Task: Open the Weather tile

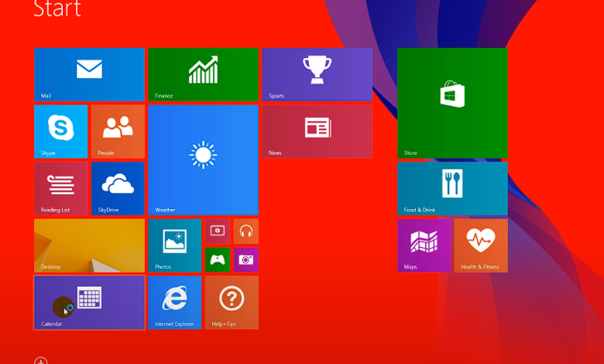Action: [203, 160]
